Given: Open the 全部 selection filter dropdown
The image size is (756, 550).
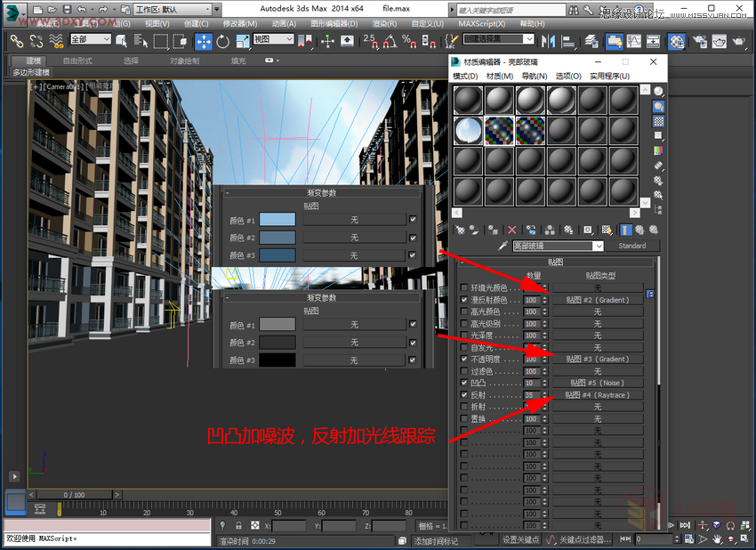Looking at the screenshot, I should pyautogui.click(x=89, y=39).
